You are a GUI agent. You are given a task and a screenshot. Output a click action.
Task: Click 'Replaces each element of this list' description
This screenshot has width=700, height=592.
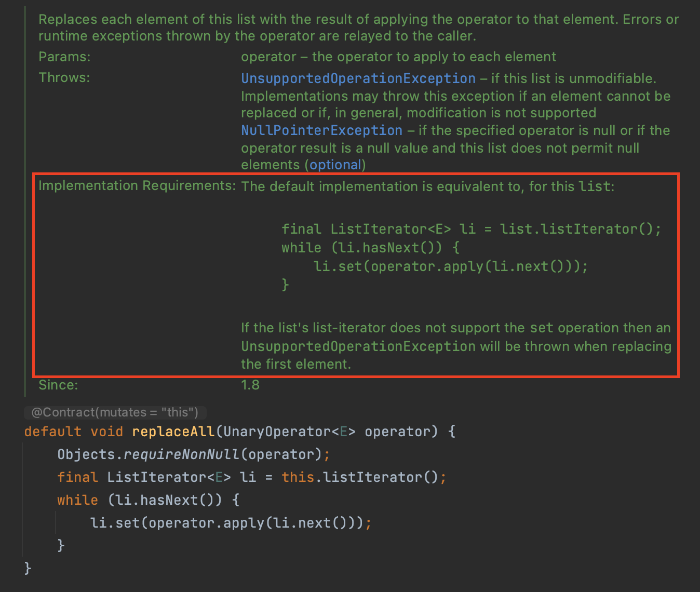359,28
